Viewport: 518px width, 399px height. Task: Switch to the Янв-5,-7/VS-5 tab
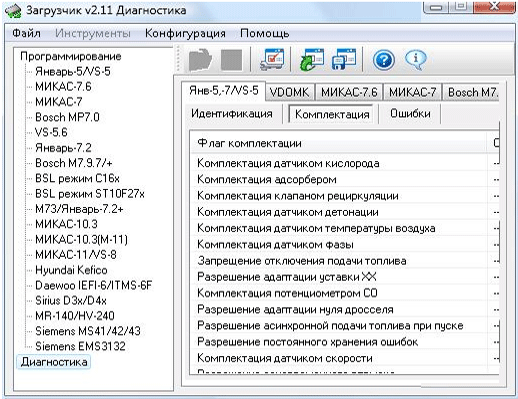[224, 90]
